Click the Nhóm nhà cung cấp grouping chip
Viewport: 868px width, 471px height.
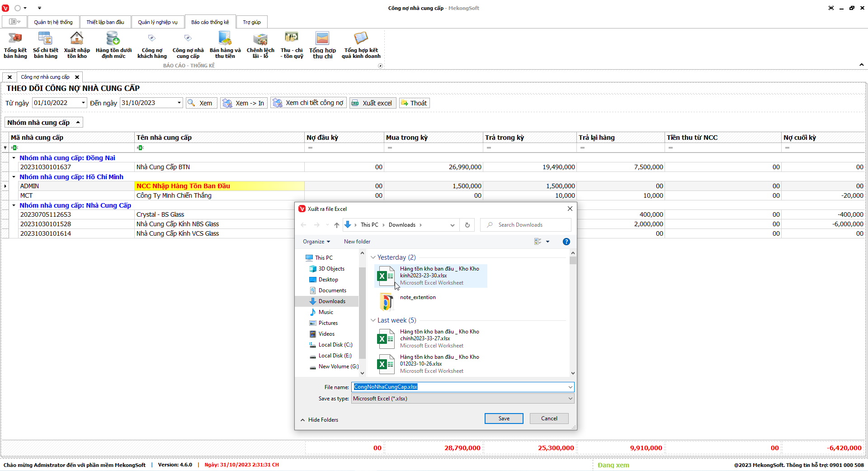coord(43,123)
